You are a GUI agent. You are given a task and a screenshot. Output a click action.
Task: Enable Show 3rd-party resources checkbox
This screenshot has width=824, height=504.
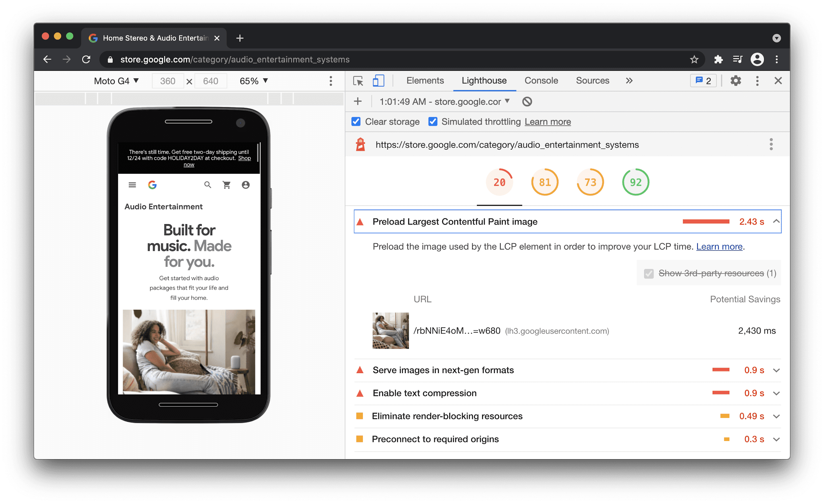[646, 273]
